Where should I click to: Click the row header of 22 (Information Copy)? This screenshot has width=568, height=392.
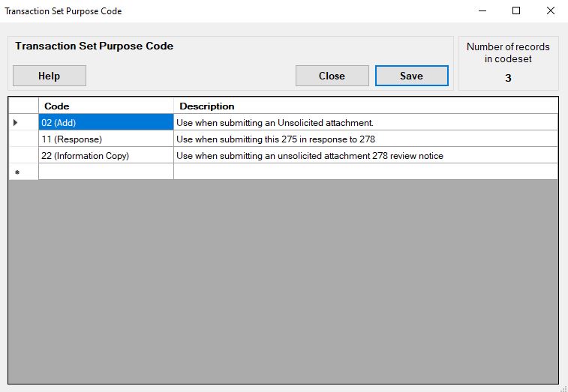click(x=23, y=156)
